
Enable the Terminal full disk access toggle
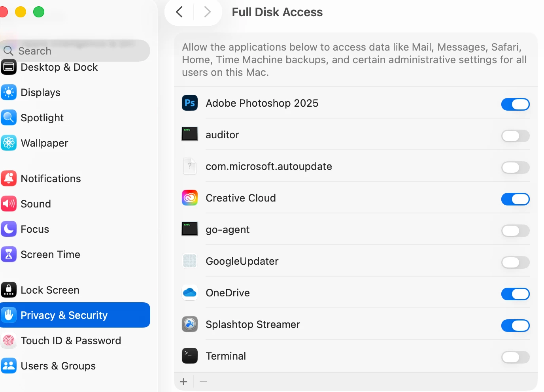(x=515, y=357)
